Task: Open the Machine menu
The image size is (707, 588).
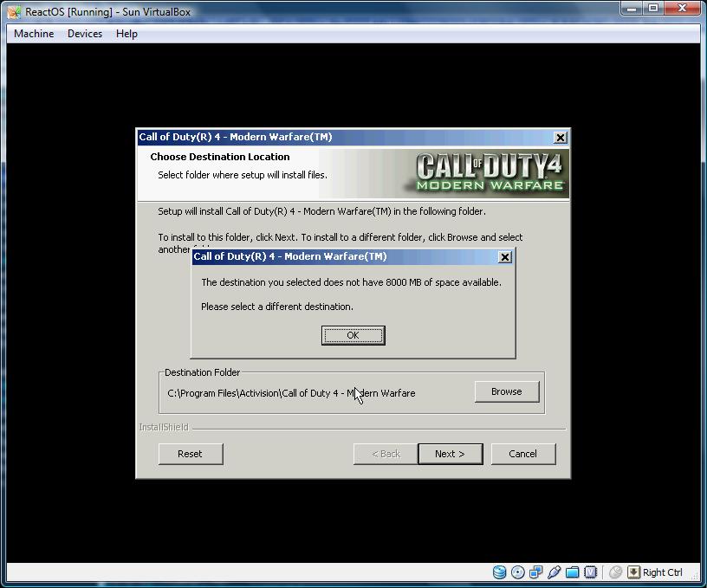Action: (x=34, y=34)
